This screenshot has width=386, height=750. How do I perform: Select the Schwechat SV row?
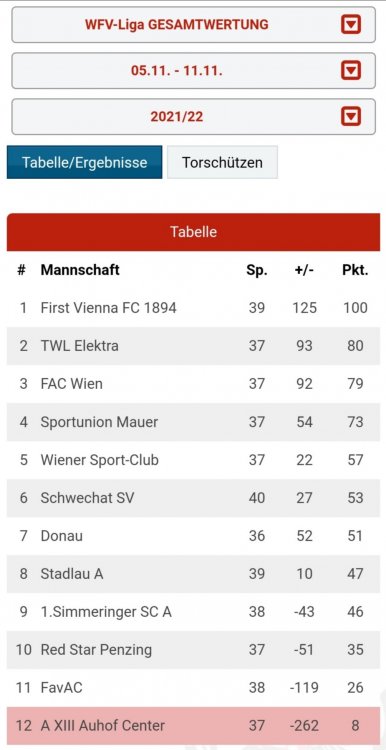click(193, 498)
